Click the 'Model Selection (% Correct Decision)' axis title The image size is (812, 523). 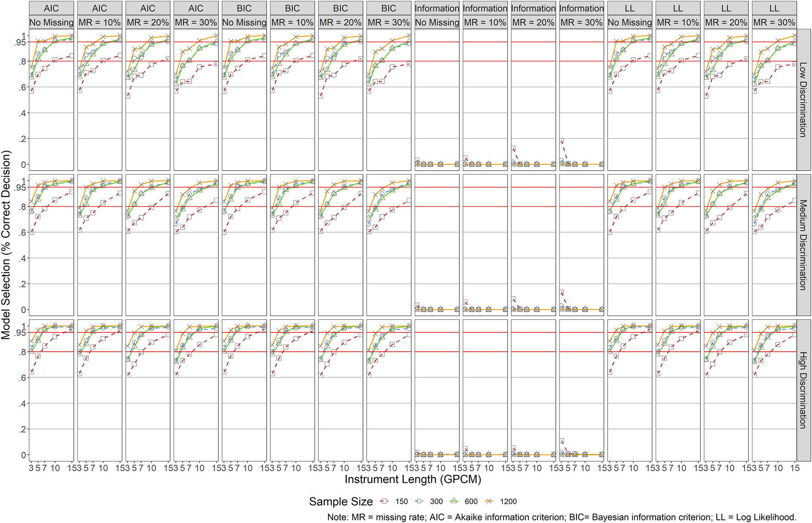[x=6, y=245]
